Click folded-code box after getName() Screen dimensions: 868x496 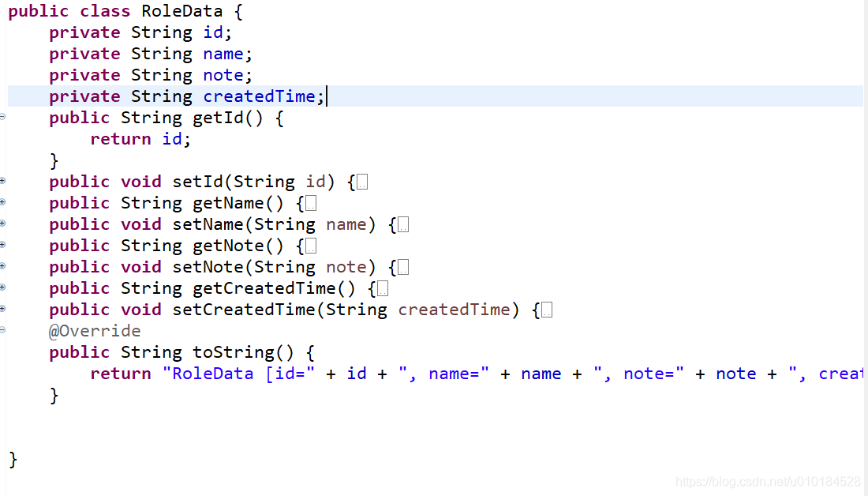pyautogui.click(x=311, y=204)
